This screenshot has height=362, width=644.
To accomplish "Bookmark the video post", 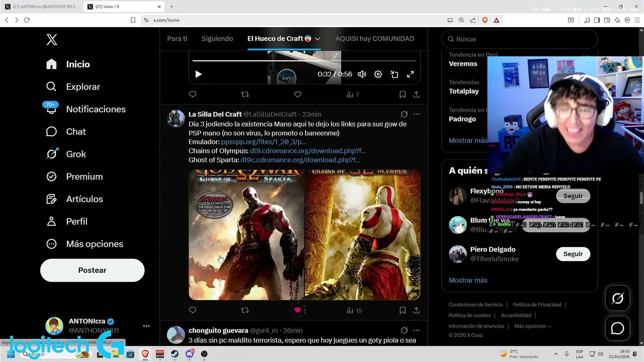I will coord(403,95).
